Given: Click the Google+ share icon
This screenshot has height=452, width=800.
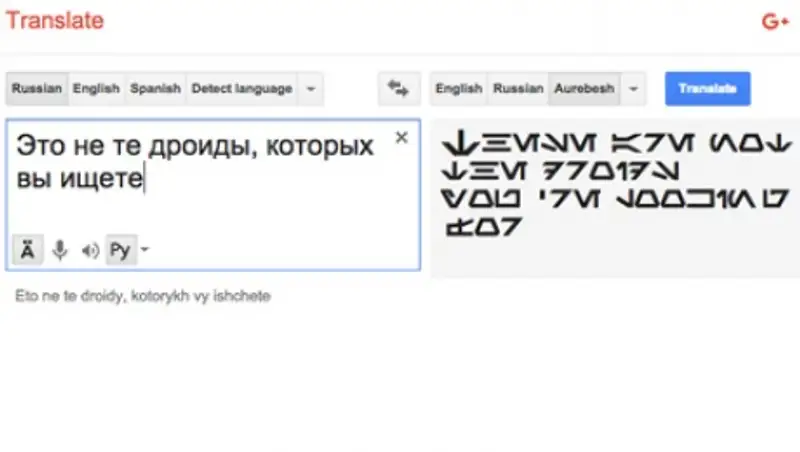Looking at the screenshot, I should coord(775,21).
